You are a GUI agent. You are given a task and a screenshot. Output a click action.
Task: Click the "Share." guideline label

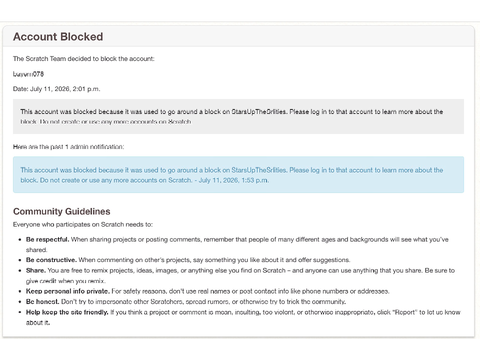[36, 270]
